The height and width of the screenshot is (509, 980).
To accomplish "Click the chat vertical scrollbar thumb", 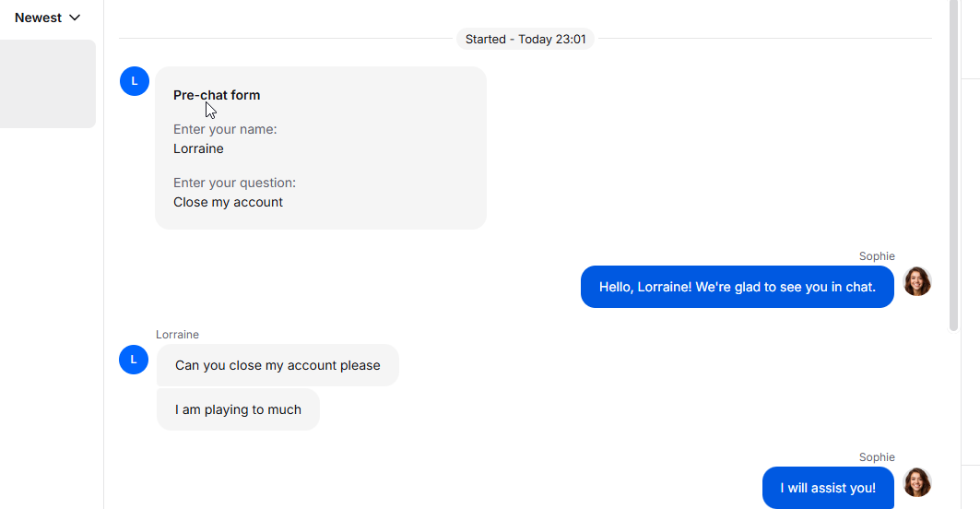I will pyautogui.click(x=953, y=165).
